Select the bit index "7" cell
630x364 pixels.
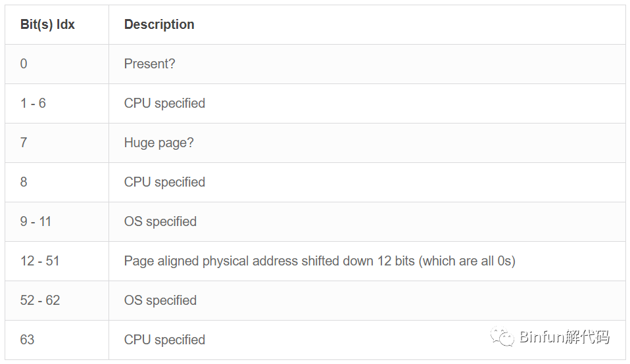click(x=24, y=143)
